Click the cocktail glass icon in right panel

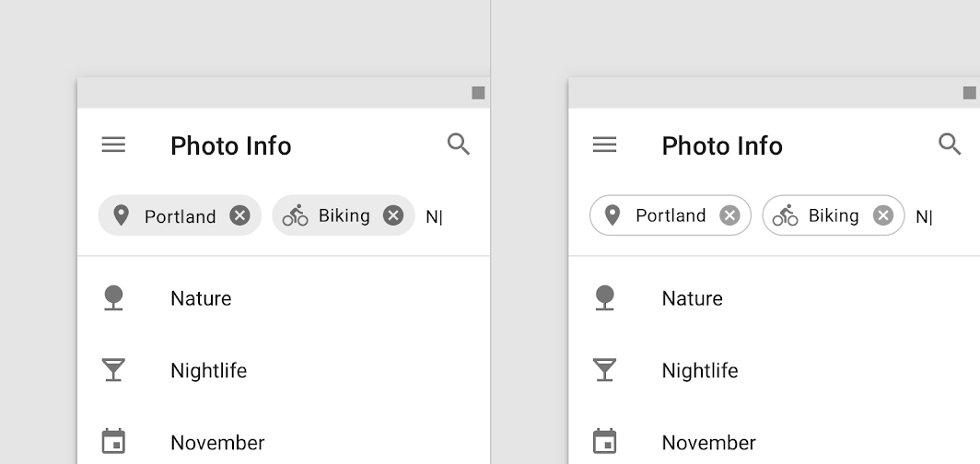coord(604,370)
